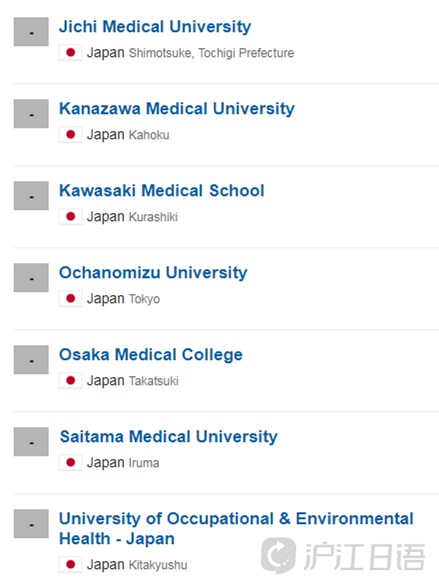Click the Japan flag icon beside Takatsuki
This screenshot has width=439, height=586.
71,380
